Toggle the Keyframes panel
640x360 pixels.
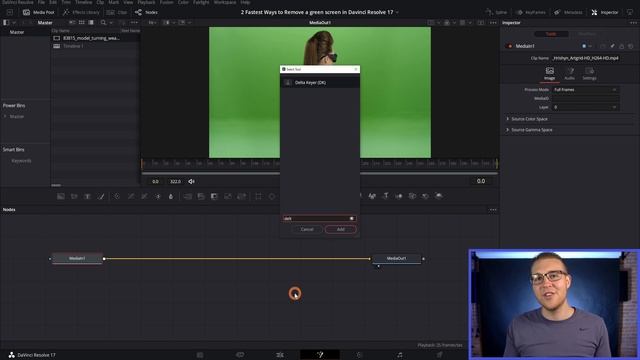pyautogui.click(x=531, y=12)
